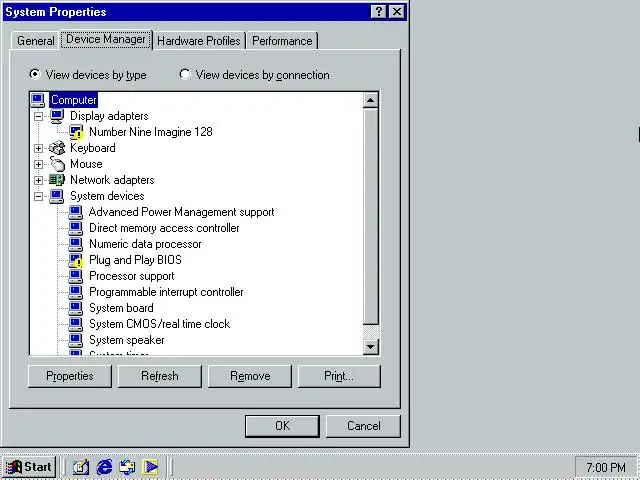The image size is (640, 480).
Task: Expand the Mouse branch
Action: point(38,164)
